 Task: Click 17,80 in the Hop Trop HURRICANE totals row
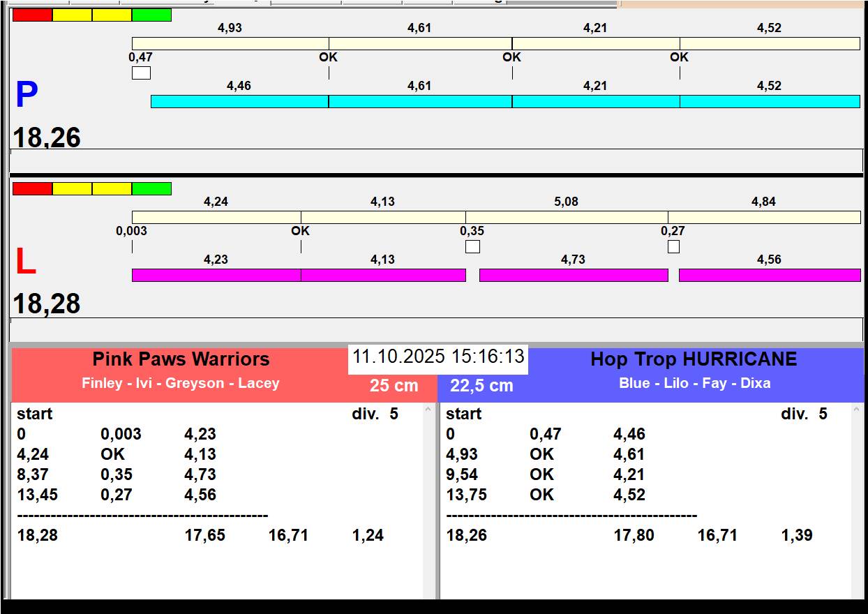(x=634, y=536)
